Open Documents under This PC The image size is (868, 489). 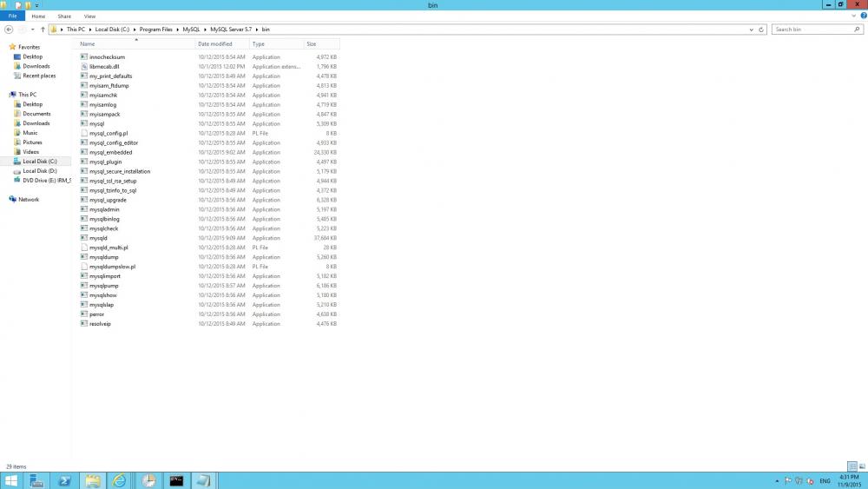click(36, 114)
